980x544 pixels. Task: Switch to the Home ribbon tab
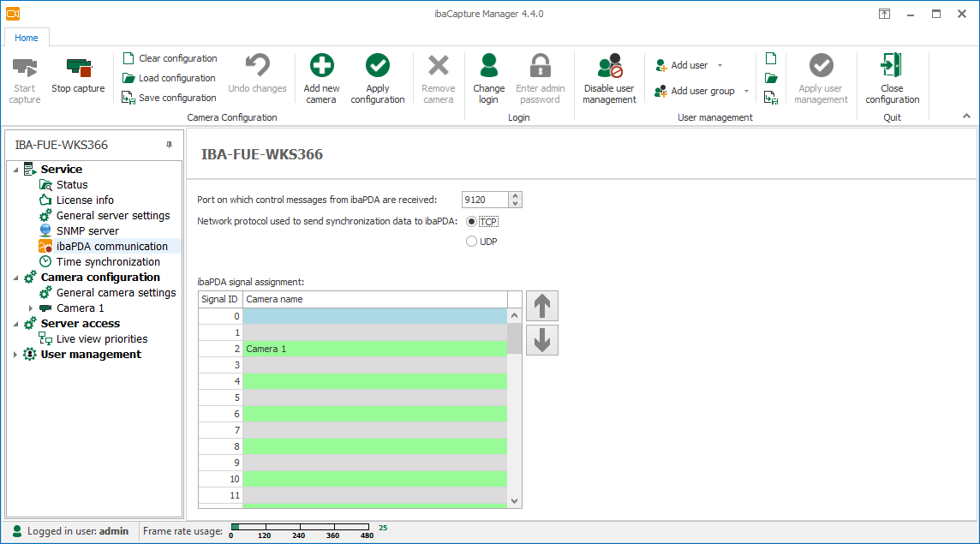click(x=27, y=38)
